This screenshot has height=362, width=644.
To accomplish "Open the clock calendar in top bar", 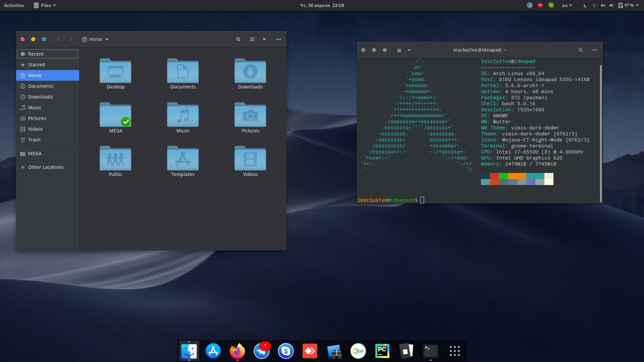I will [322, 5].
